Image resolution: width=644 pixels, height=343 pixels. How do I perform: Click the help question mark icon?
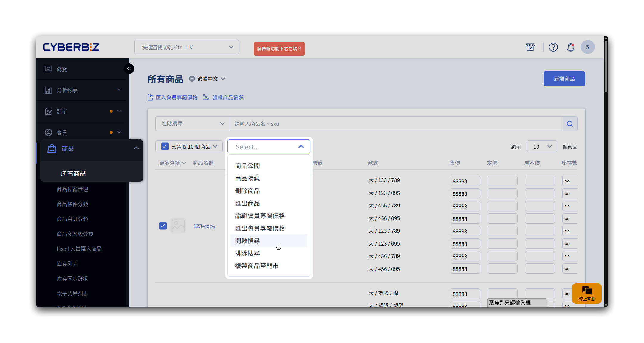pyautogui.click(x=553, y=47)
